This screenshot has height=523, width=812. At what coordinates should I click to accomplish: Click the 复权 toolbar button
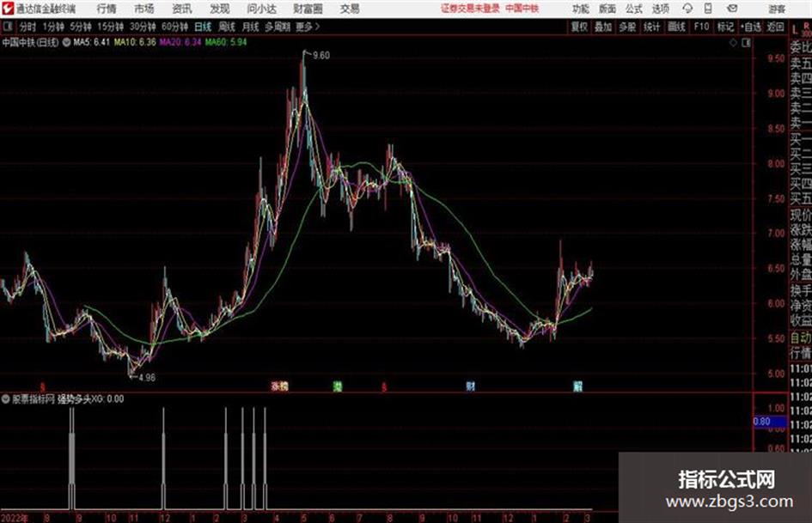pos(579,27)
